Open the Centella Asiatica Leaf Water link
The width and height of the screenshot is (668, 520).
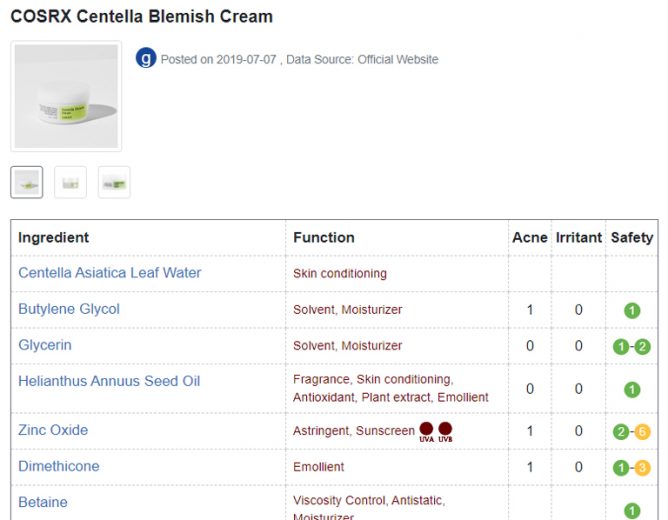tap(109, 273)
